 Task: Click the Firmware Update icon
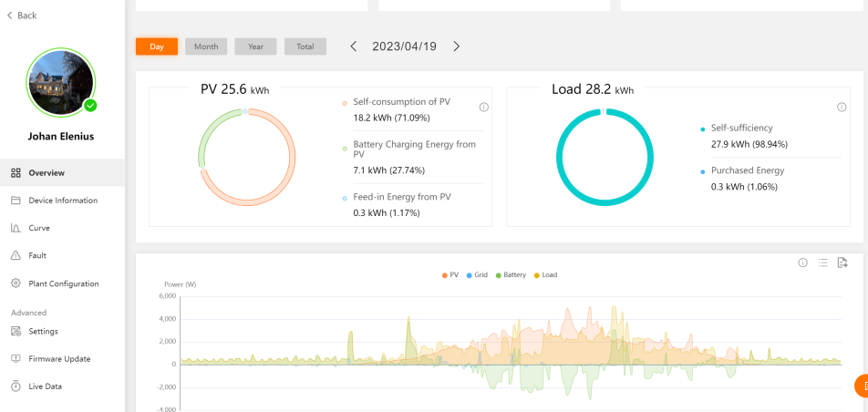[x=16, y=359]
